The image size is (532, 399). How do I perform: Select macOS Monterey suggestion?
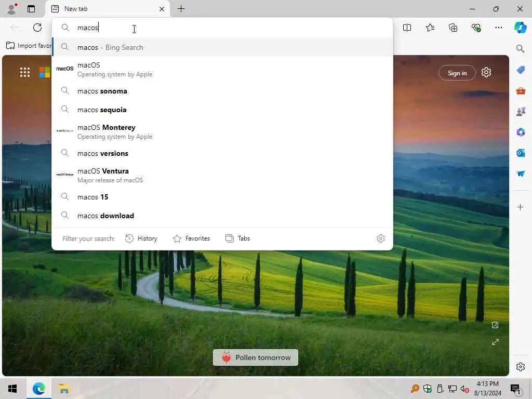[222, 131]
